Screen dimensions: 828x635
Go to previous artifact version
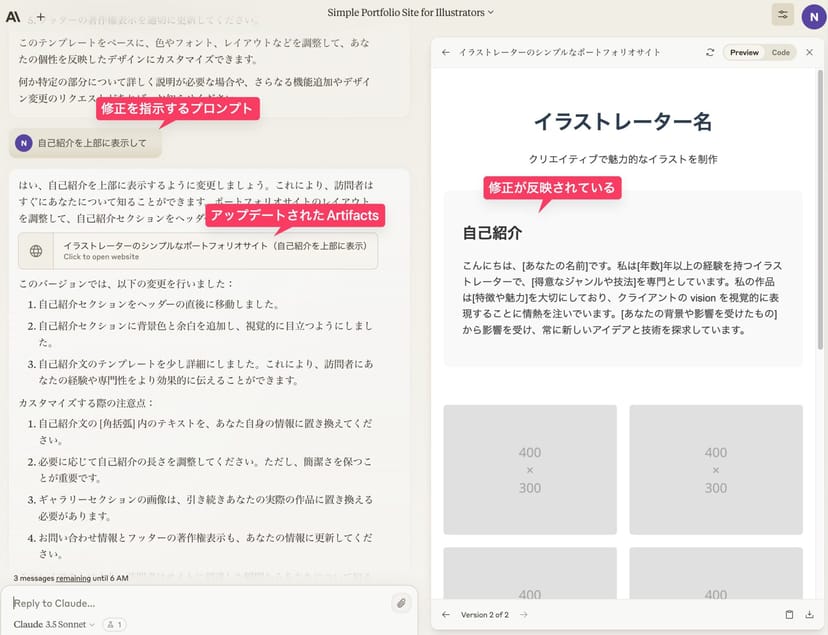click(x=446, y=615)
